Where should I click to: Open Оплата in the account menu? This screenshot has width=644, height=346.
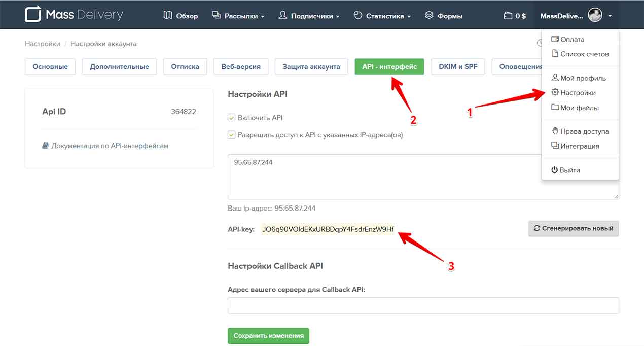pos(571,39)
